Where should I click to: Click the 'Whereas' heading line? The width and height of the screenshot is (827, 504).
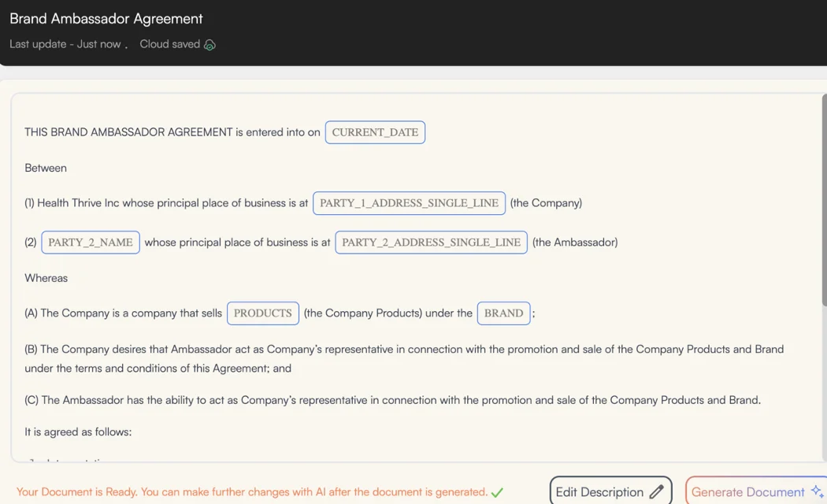(x=46, y=278)
